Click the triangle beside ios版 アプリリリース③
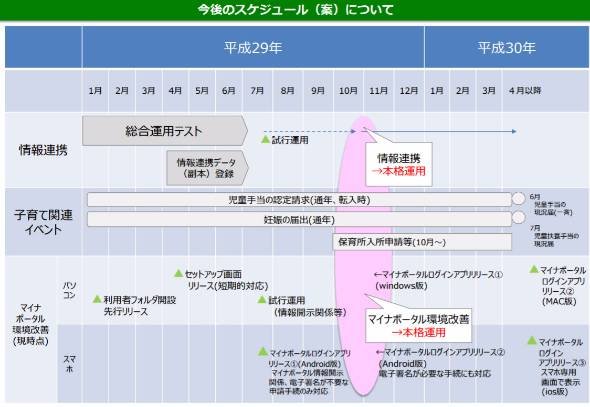The width and height of the screenshot is (590, 407). (x=532, y=340)
